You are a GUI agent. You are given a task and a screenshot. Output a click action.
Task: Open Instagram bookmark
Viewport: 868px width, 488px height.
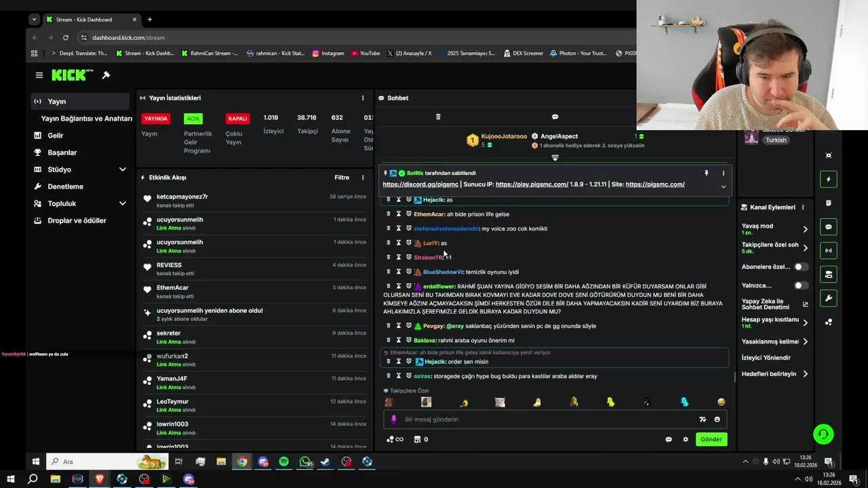[328, 53]
